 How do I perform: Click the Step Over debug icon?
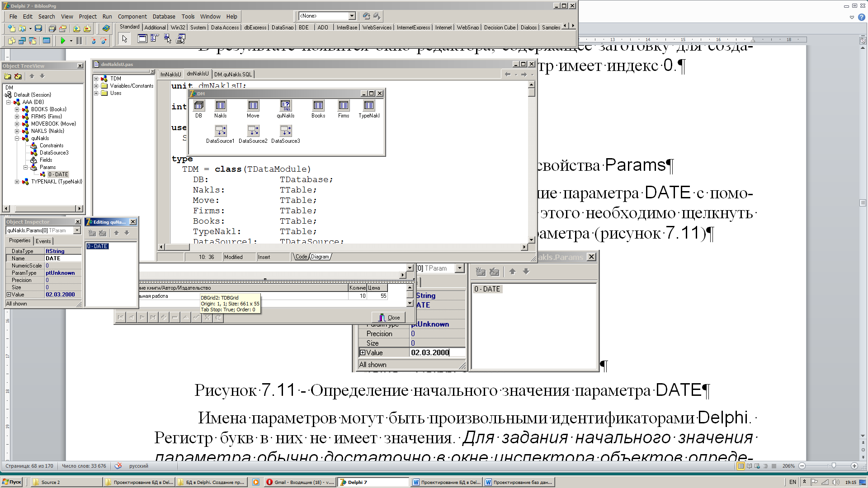click(104, 41)
